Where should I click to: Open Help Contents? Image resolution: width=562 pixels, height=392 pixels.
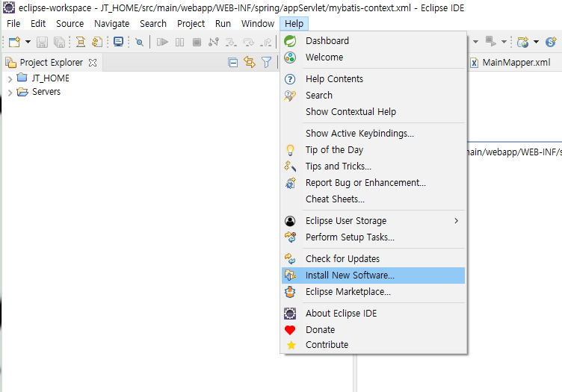pos(373,78)
